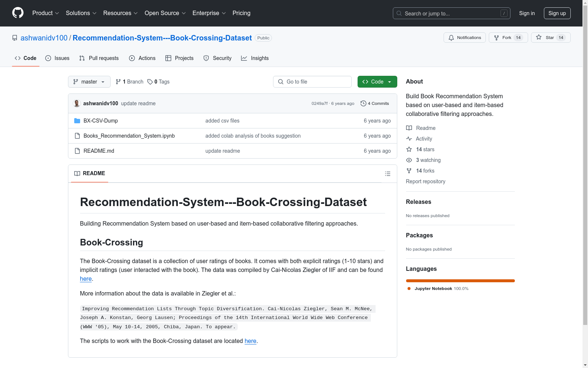The width and height of the screenshot is (588, 368).
Task: Click the magnifier icon in Go to file
Action: click(281, 82)
